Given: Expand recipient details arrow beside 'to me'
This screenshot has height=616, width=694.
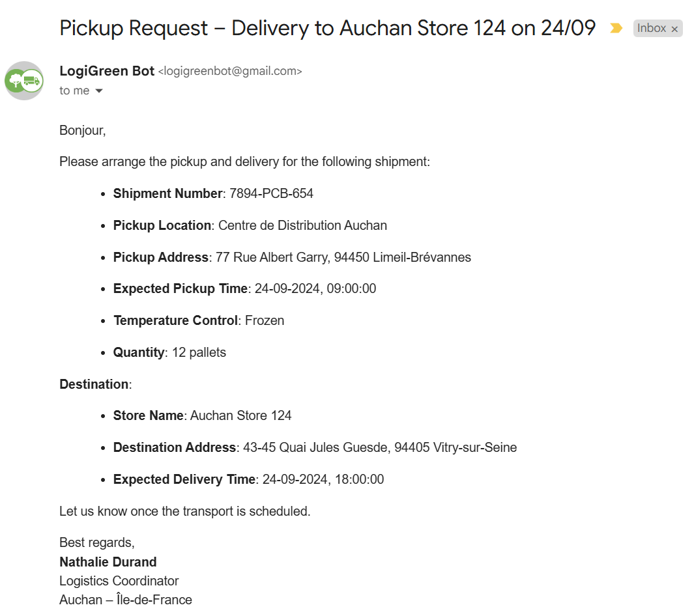Looking at the screenshot, I should [99, 91].
